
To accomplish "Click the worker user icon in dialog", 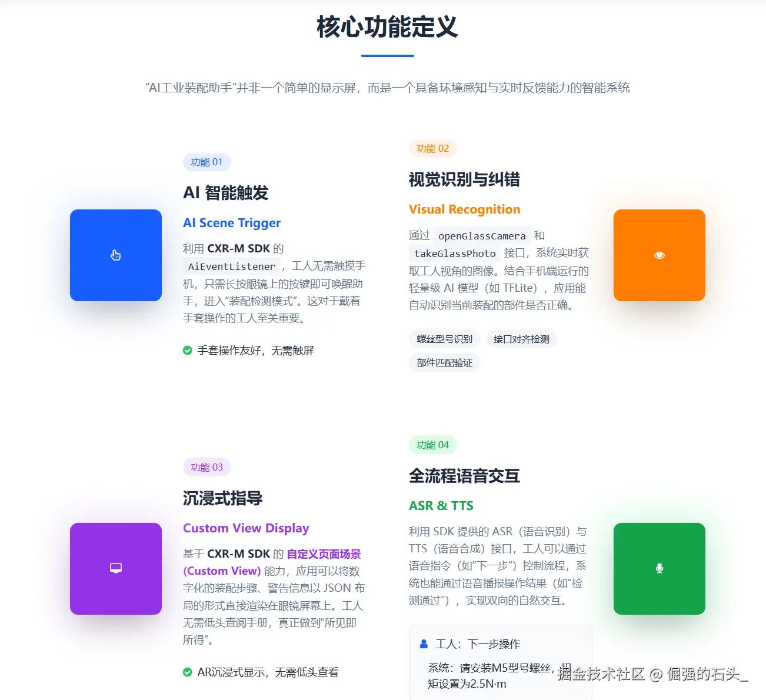I will [424, 644].
